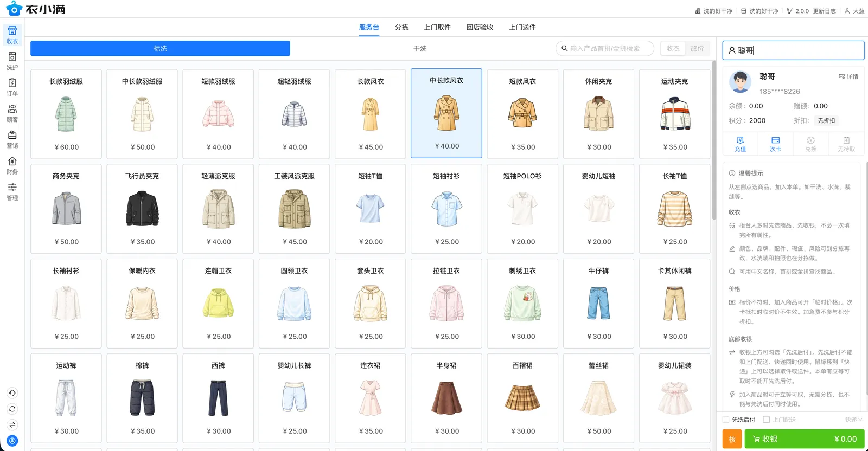Image resolution: width=868 pixels, height=451 pixels.
Task: Click the orange 核 button
Action: click(732, 439)
